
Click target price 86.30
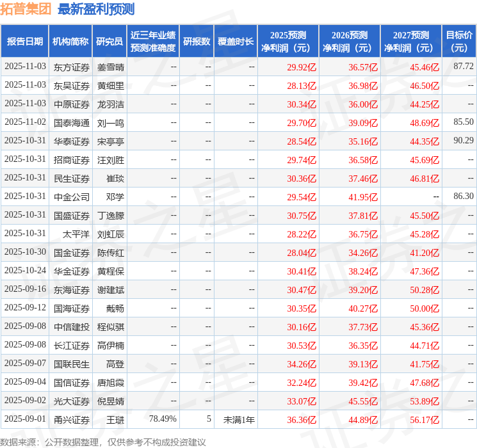coord(464,196)
